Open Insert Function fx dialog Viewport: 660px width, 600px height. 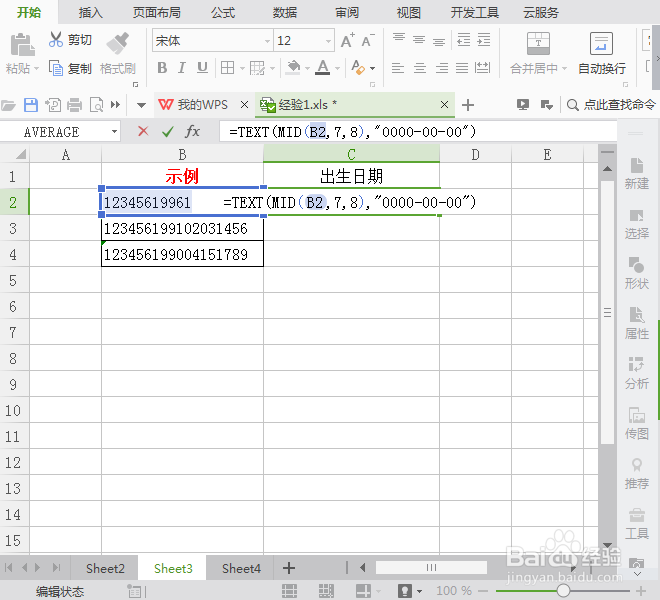(192, 131)
